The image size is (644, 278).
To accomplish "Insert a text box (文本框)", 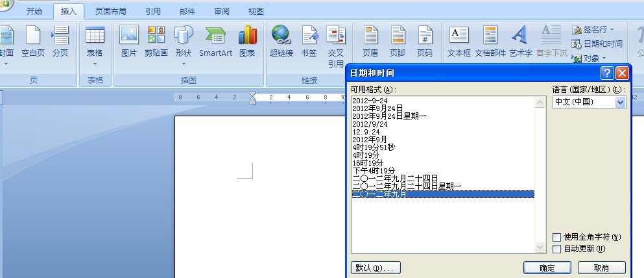I will tap(459, 41).
